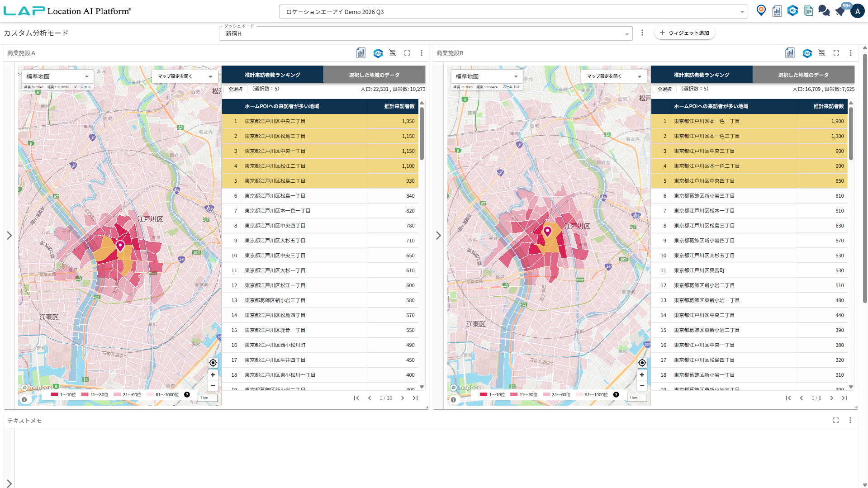
Task: Click AI icon in 商業施設A widget header
Action: click(378, 53)
